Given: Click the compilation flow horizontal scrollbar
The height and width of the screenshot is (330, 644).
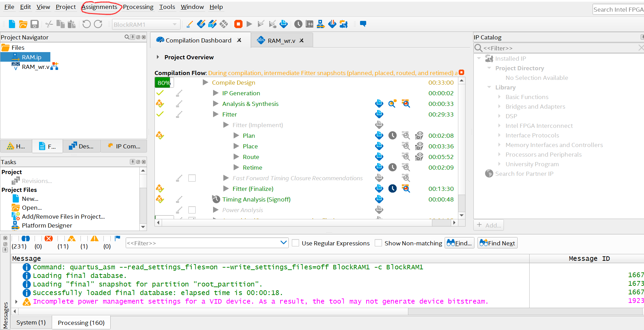Looking at the screenshot, I should point(306,223).
